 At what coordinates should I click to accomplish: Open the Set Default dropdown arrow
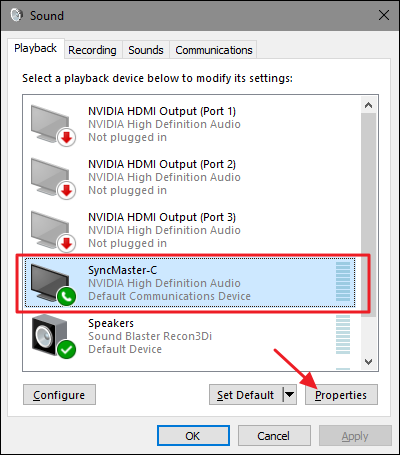(x=289, y=395)
